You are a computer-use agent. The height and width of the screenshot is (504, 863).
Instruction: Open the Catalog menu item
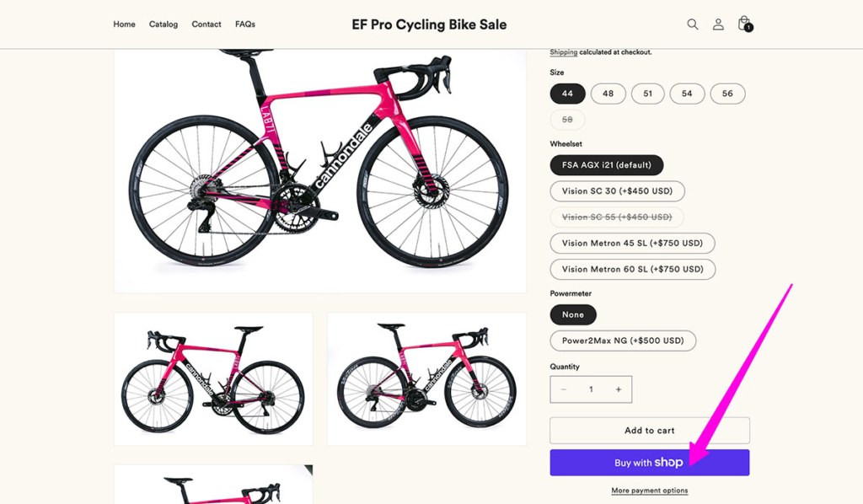click(x=163, y=24)
